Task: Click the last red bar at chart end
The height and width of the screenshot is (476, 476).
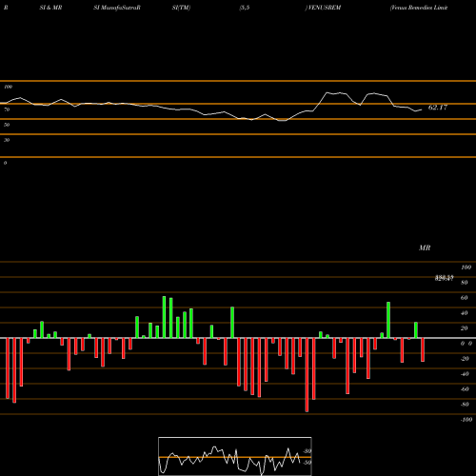Action: [423, 349]
